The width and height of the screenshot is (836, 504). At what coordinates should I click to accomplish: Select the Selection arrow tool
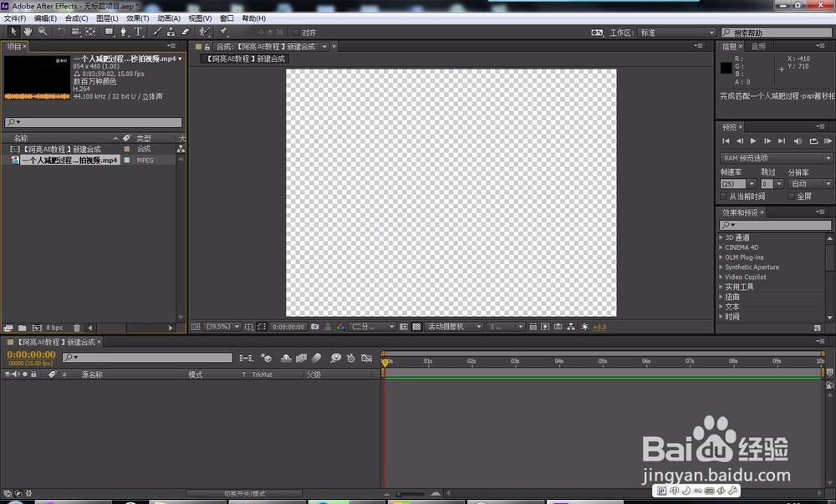[13, 32]
